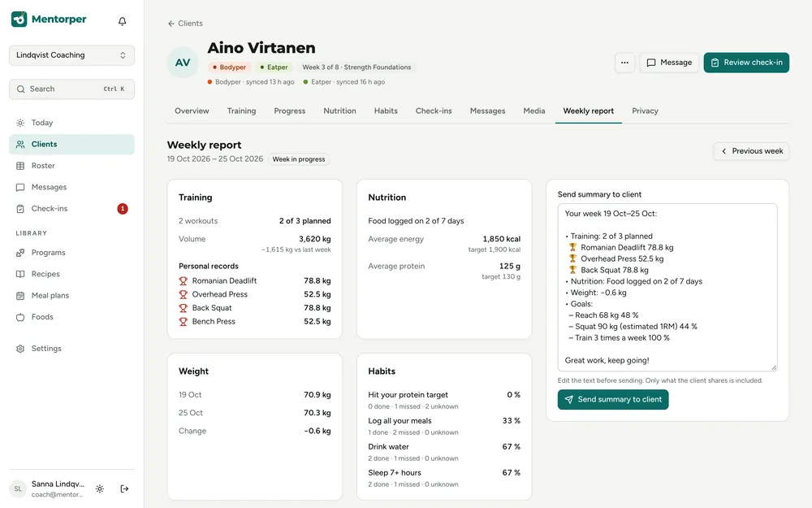Click Romanian Deadlift trophy icon in Training card
Viewport: 812px width, 508px height.
coord(184,281)
